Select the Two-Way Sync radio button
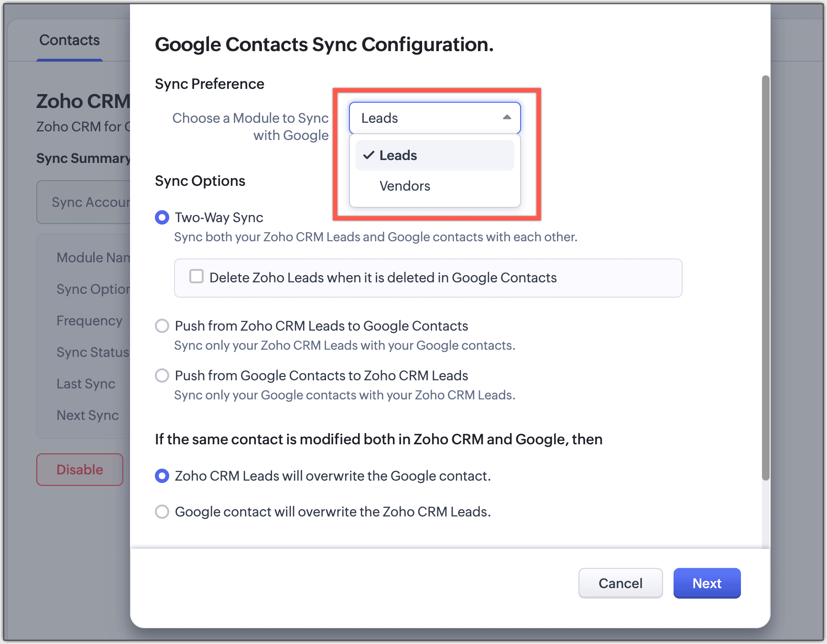827x644 pixels. (162, 217)
